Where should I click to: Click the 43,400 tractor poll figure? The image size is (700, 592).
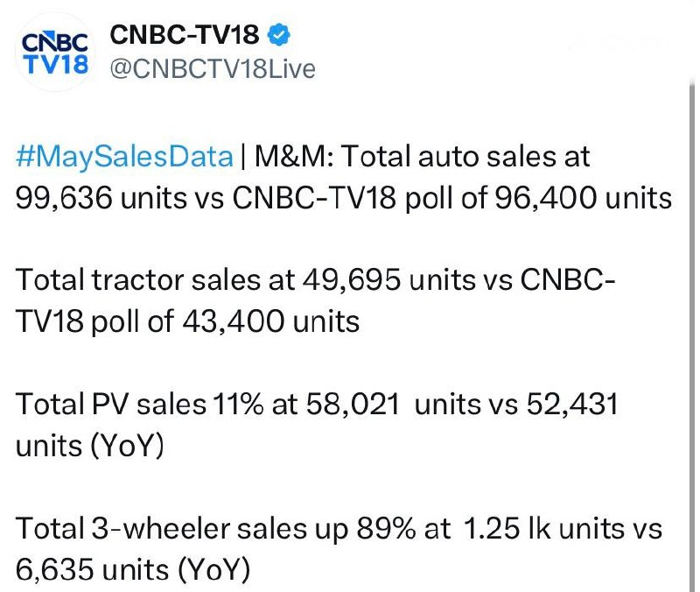[233, 321]
